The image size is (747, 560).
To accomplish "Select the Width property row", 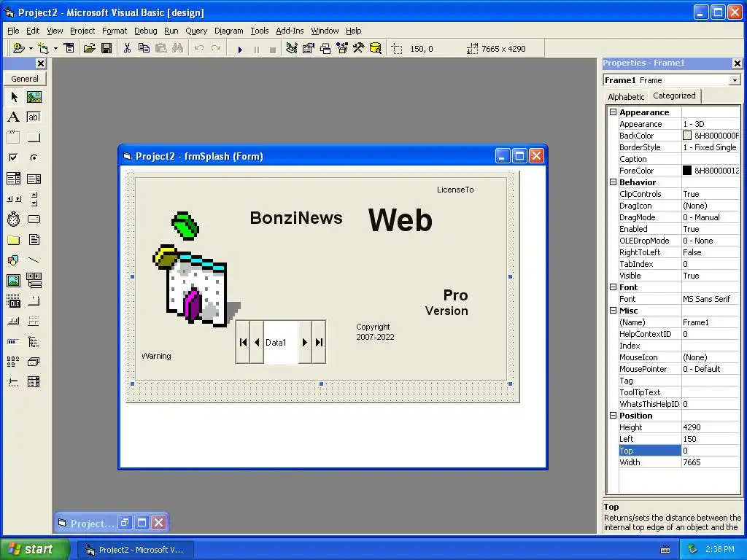I will click(679, 462).
